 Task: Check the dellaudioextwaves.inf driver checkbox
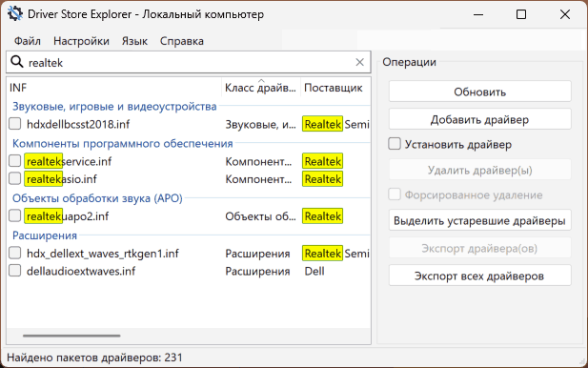[15, 271]
